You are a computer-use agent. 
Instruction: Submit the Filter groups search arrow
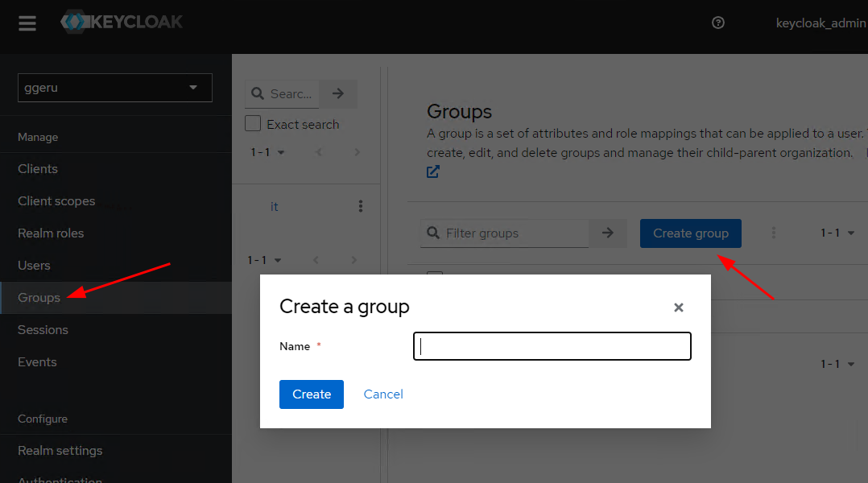point(608,233)
